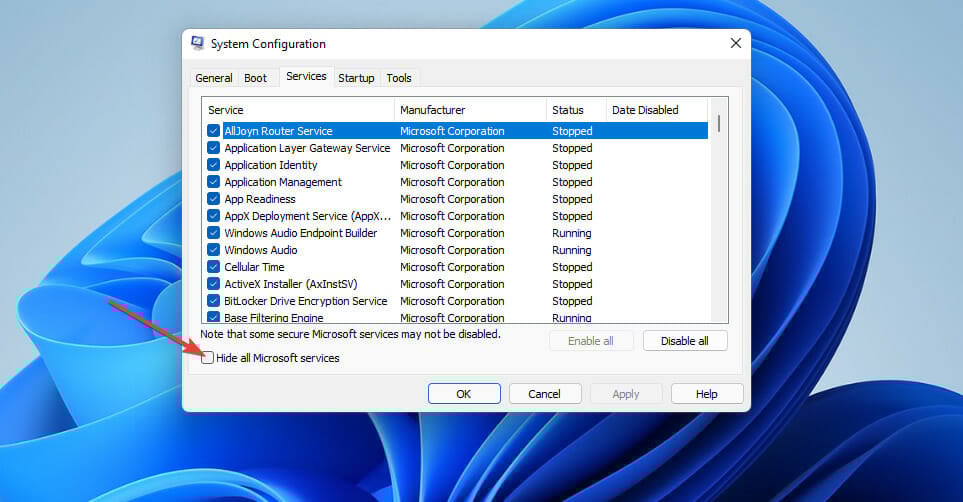Uncheck Application Layer Gateway Service checkbox

tap(213, 148)
